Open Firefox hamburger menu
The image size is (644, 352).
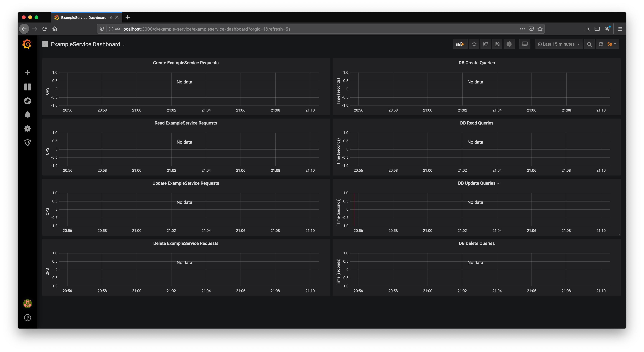[620, 29]
